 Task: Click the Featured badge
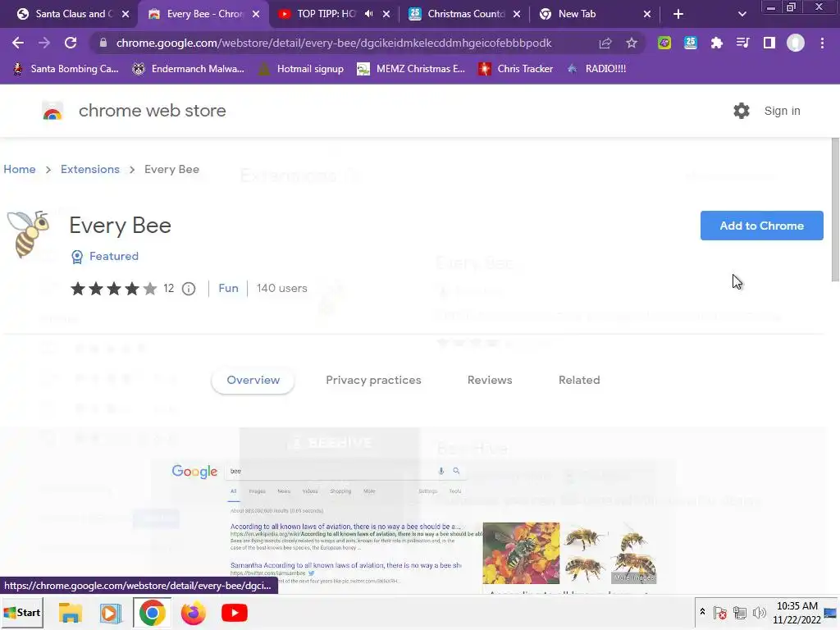105,257
